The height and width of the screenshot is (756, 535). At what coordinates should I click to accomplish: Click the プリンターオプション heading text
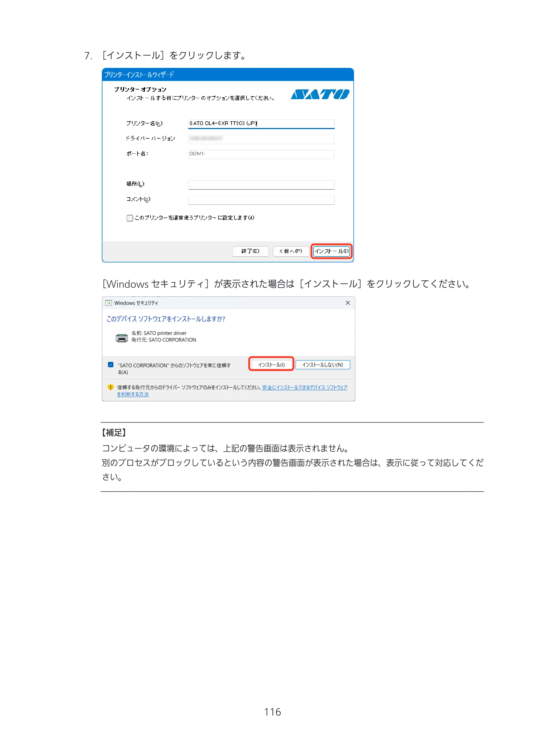click(140, 89)
